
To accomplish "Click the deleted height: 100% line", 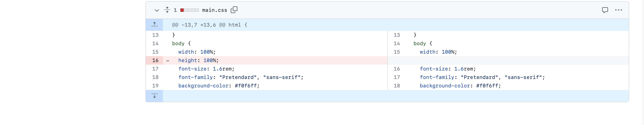I will click(x=275, y=60).
